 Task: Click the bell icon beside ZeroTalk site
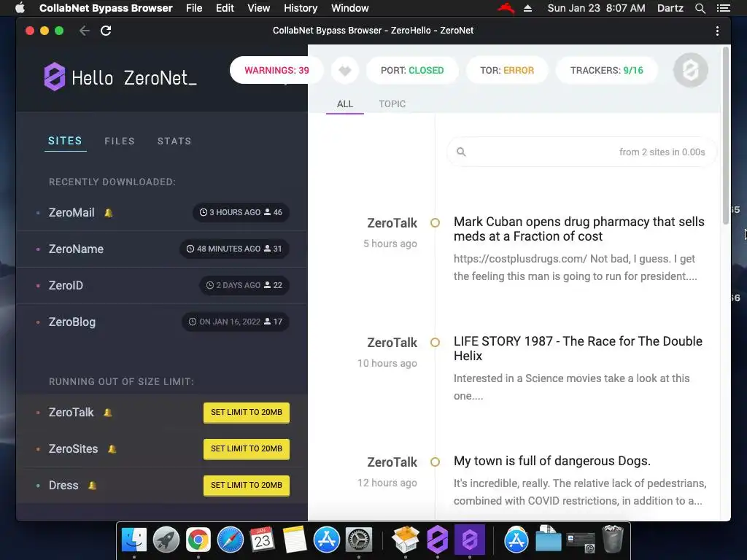108,413
